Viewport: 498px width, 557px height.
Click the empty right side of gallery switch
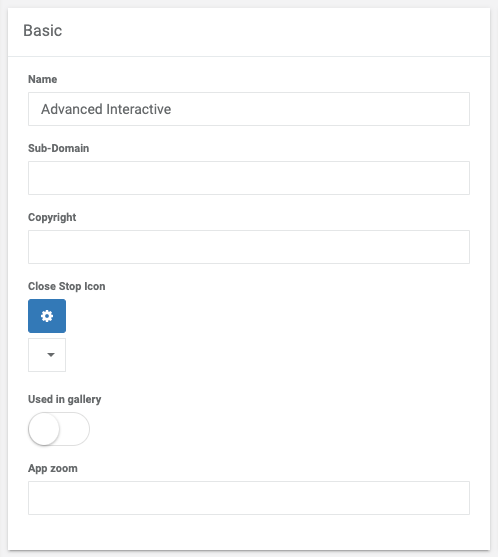(75, 429)
